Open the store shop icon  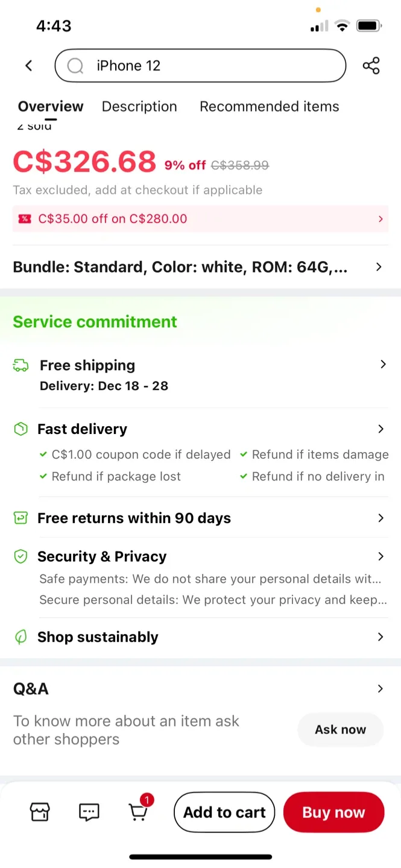click(40, 812)
